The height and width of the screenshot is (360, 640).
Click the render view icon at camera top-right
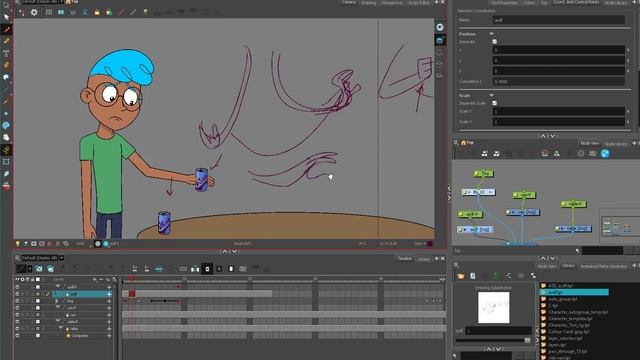(440, 27)
